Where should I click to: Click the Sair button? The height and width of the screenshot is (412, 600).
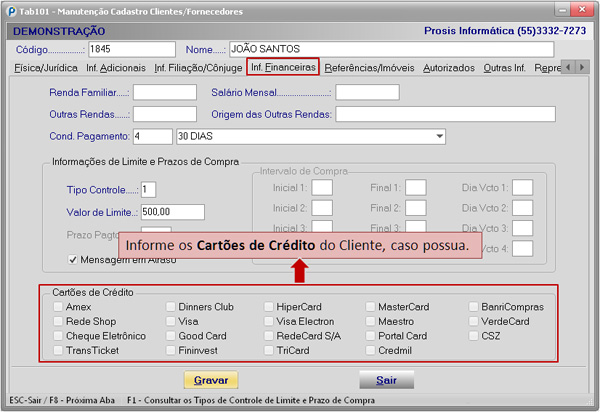coord(386,380)
